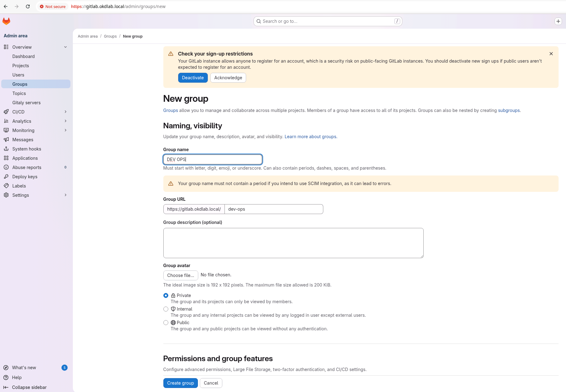Open Users in the admin sidebar
Screen dimensions: 566x392
click(18, 75)
